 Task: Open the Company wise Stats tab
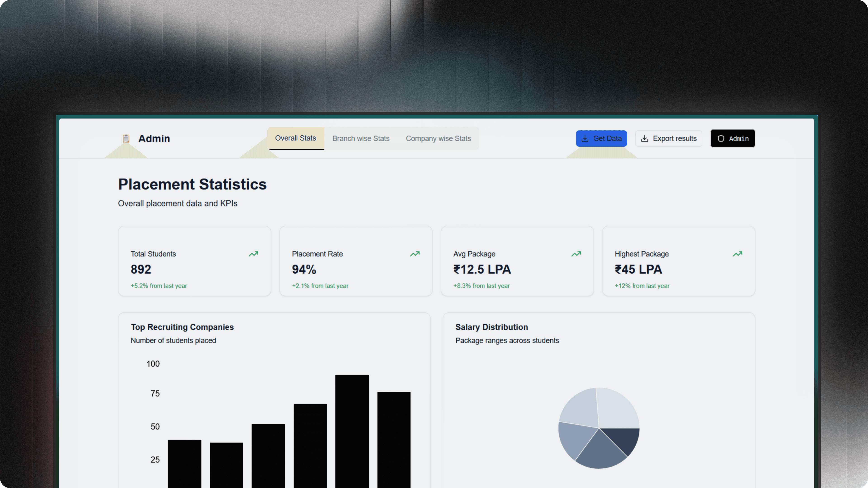point(438,138)
